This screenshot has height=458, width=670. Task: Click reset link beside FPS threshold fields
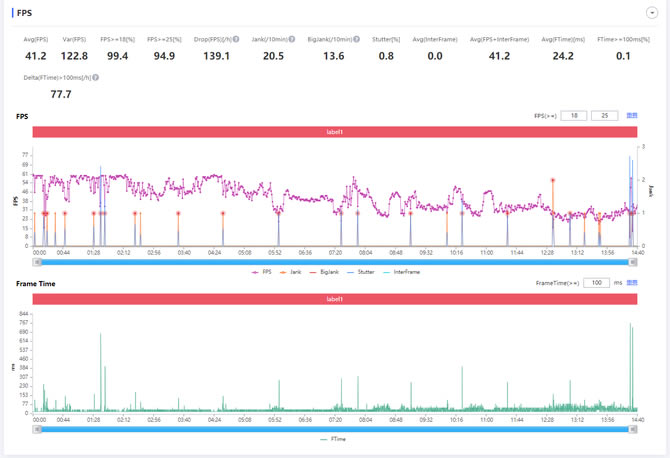pos(631,116)
